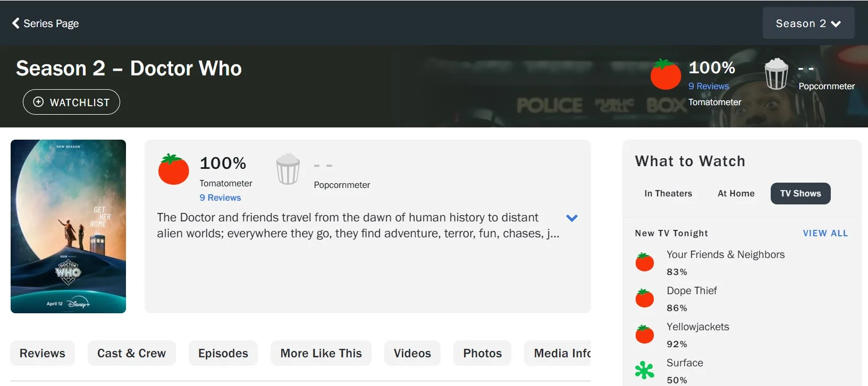
Task: Expand the synopsis with the blue chevron
Action: [x=572, y=218]
